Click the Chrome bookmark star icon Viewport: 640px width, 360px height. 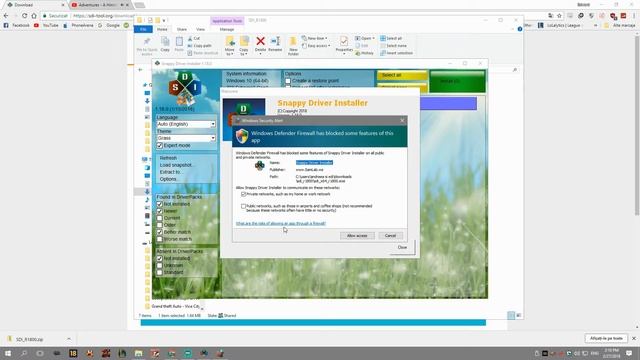pos(559,16)
